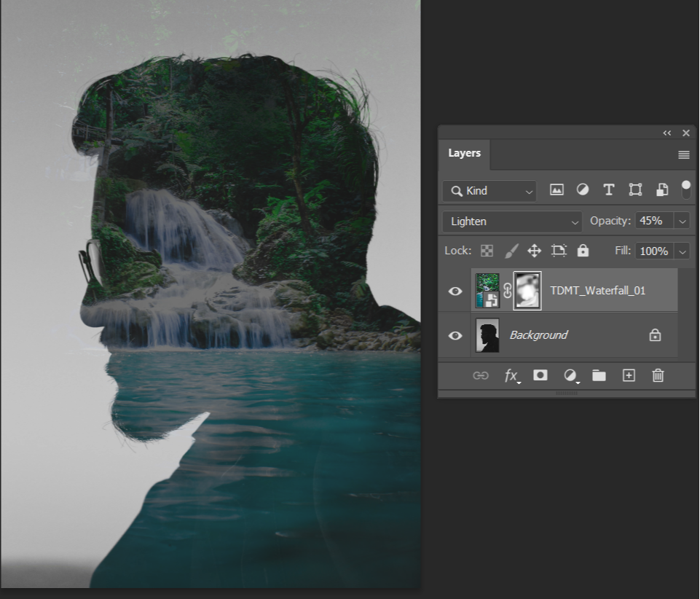
Task: Select the TDMT_Waterfall_01 layer mask thumbnail
Action: (x=527, y=290)
